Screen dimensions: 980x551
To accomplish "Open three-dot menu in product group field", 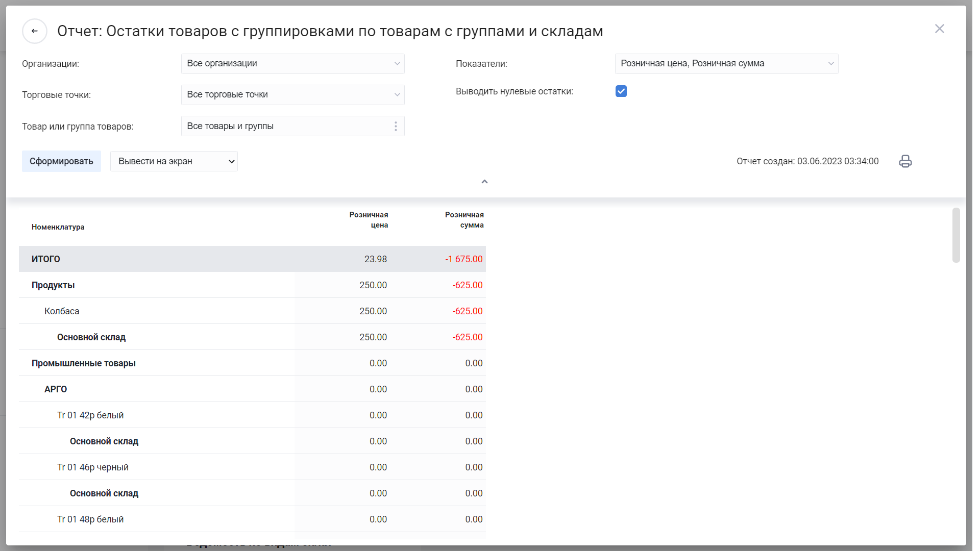I will click(x=396, y=126).
